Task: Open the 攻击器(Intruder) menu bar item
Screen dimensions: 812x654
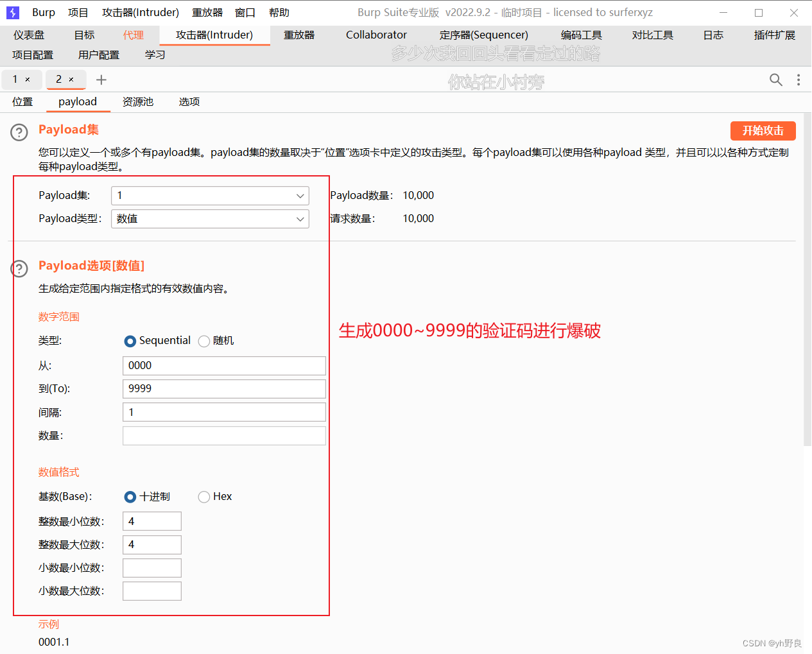Action: pos(141,12)
